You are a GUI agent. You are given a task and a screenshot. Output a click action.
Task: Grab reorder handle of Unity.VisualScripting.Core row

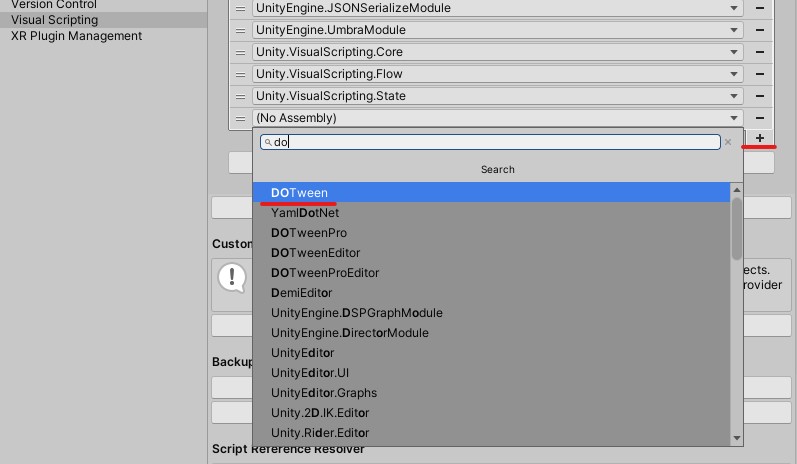click(x=240, y=52)
